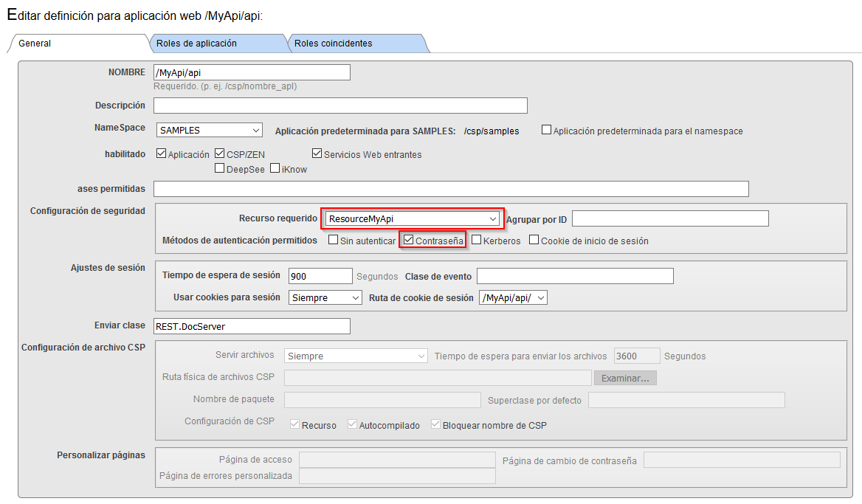This screenshot has height=504, width=862.
Task: Toggle the CSP/ZEN checkbox
Action: 220,154
